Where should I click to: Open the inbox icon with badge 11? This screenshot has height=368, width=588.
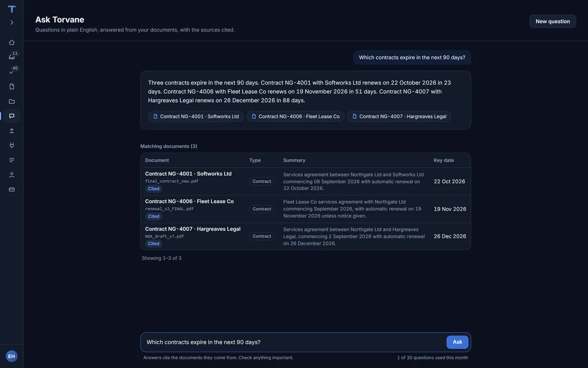coord(12,57)
